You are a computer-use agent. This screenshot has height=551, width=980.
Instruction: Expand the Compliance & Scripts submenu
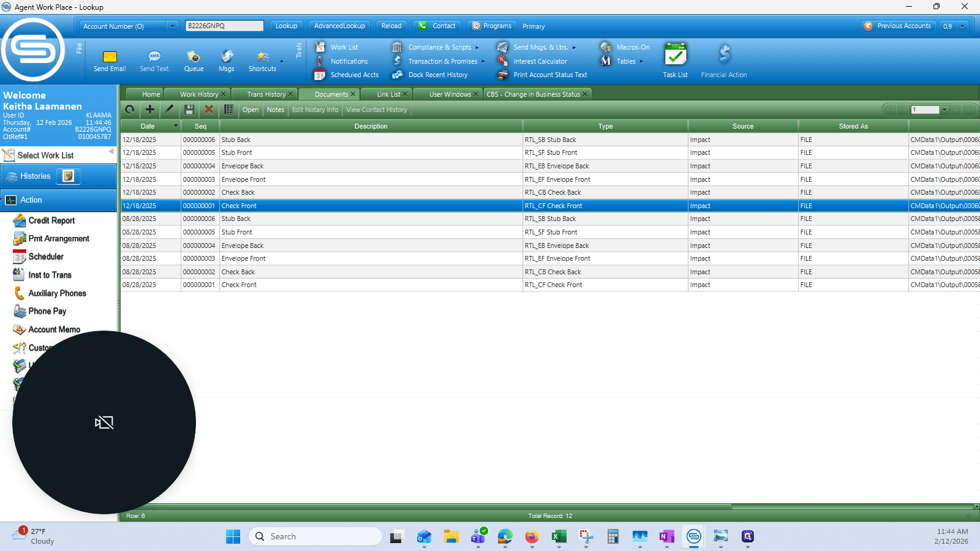pos(477,48)
